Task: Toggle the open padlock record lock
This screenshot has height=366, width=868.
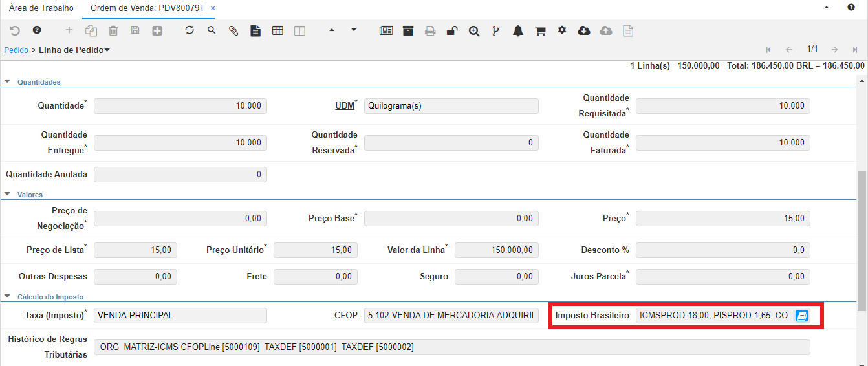Action: tap(452, 30)
